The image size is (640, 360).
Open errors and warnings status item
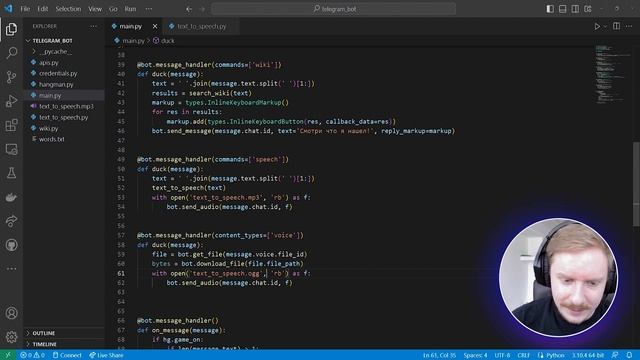(32, 355)
